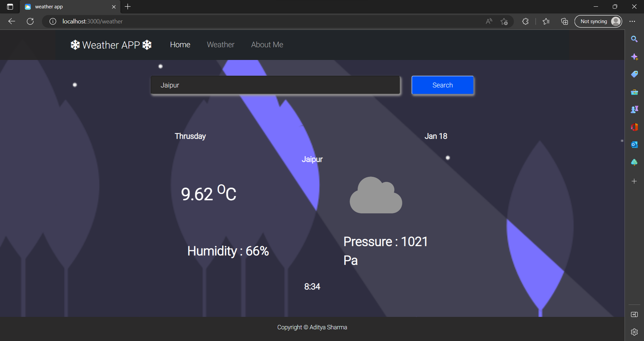Open the Shopping sidebar panel
Image resolution: width=644 pixels, height=341 pixels.
point(634,74)
